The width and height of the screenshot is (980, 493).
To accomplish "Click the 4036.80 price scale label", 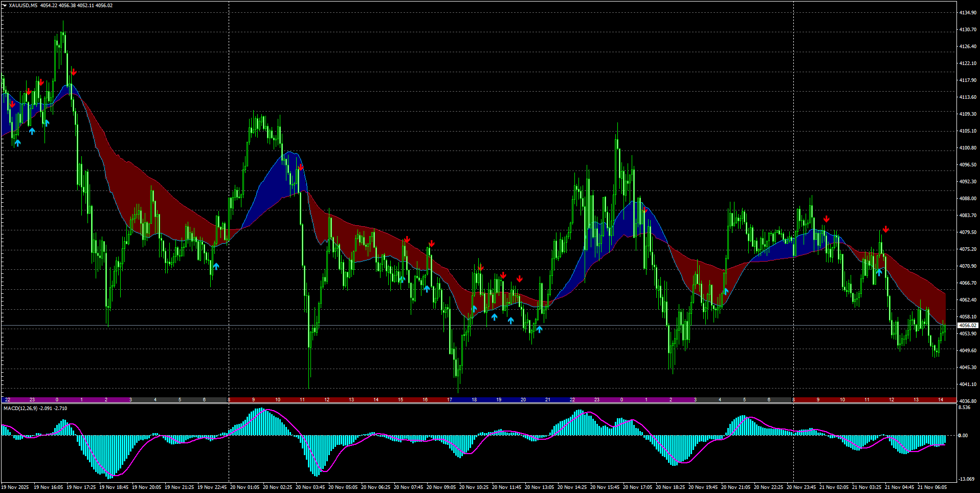I will 967,401.
